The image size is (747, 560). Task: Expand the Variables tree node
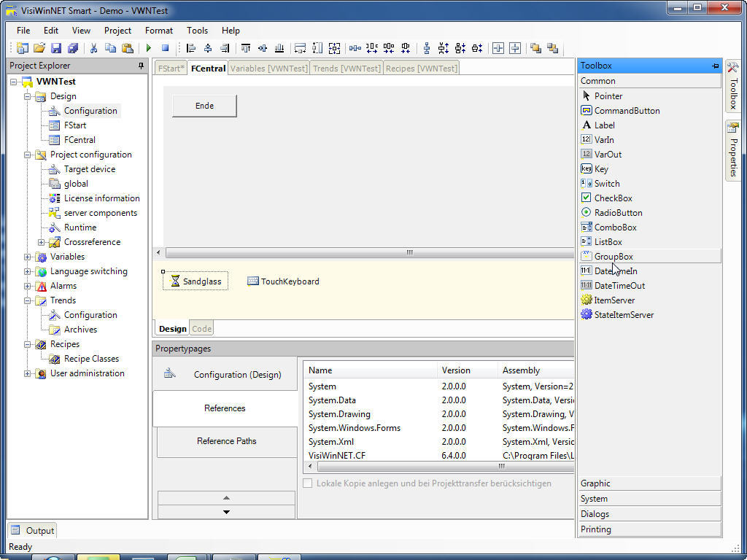pos(27,257)
